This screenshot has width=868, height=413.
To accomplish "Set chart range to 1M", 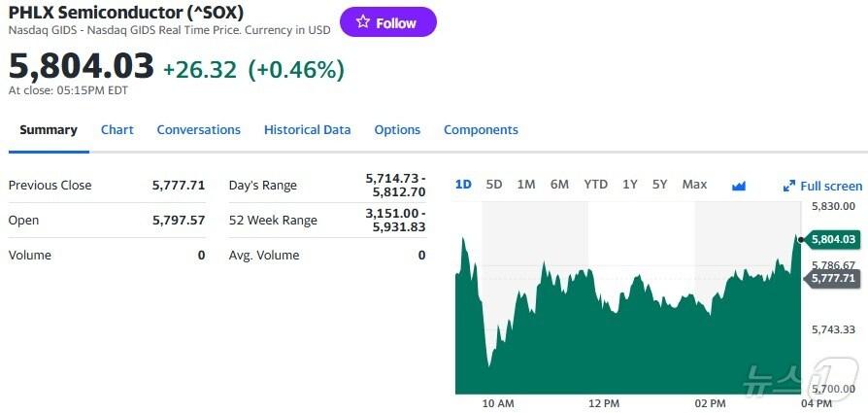I will 526,185.
